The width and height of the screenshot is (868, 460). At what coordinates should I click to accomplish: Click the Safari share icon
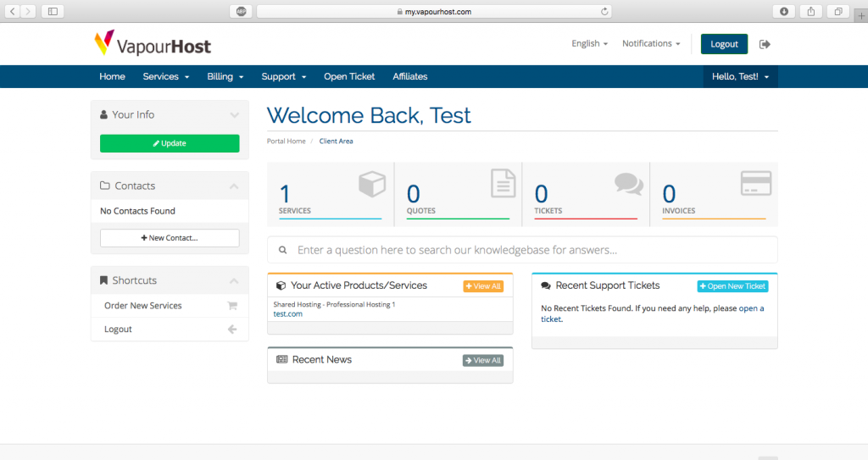pyautogui.click(x=811, y=11)
